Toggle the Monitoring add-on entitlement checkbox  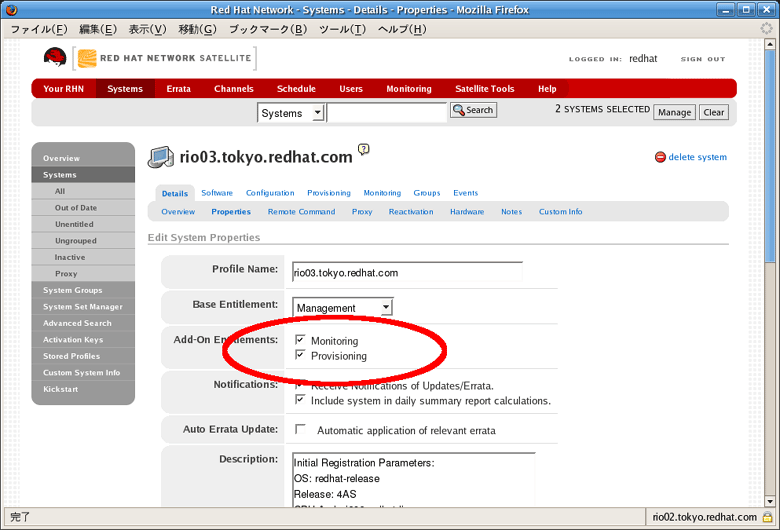[x=300, y=340]
